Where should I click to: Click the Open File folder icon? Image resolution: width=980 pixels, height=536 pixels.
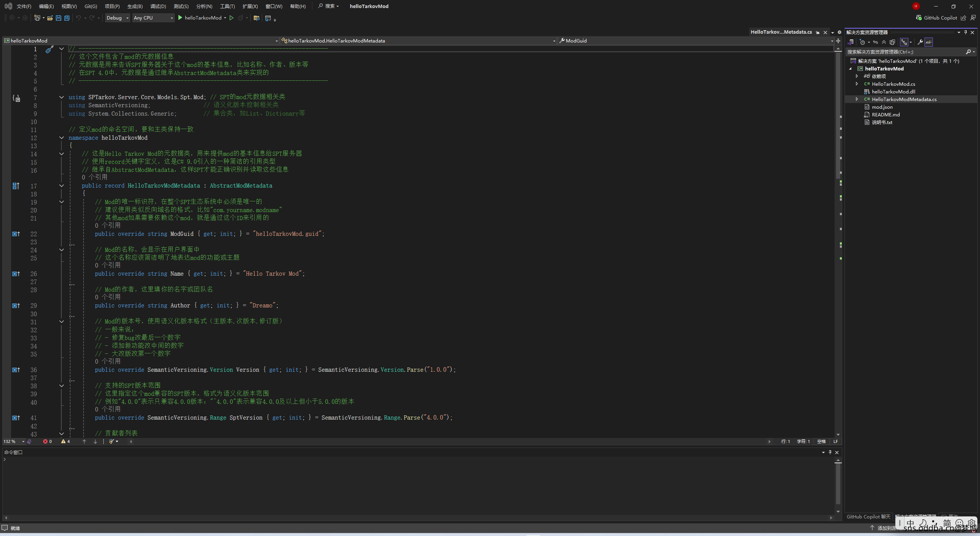(50, 18)
